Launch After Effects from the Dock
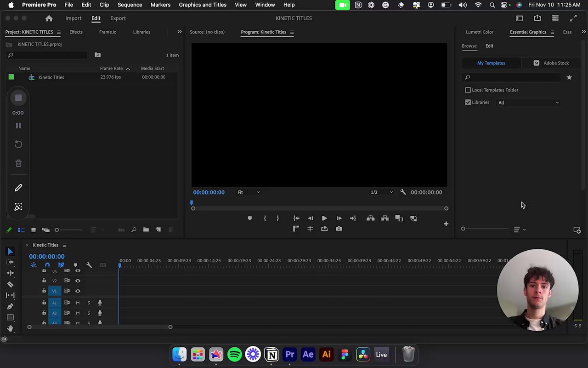 click(x=308, y=355)
